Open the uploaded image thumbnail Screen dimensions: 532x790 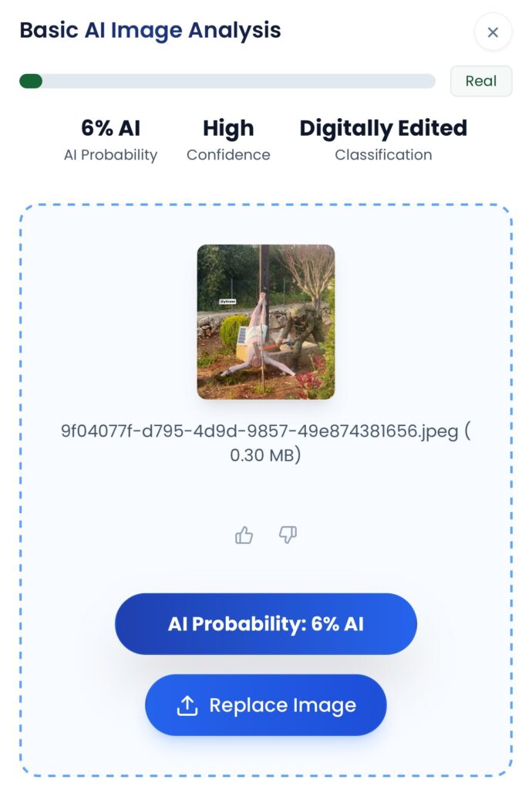click(x=265, y=322)
